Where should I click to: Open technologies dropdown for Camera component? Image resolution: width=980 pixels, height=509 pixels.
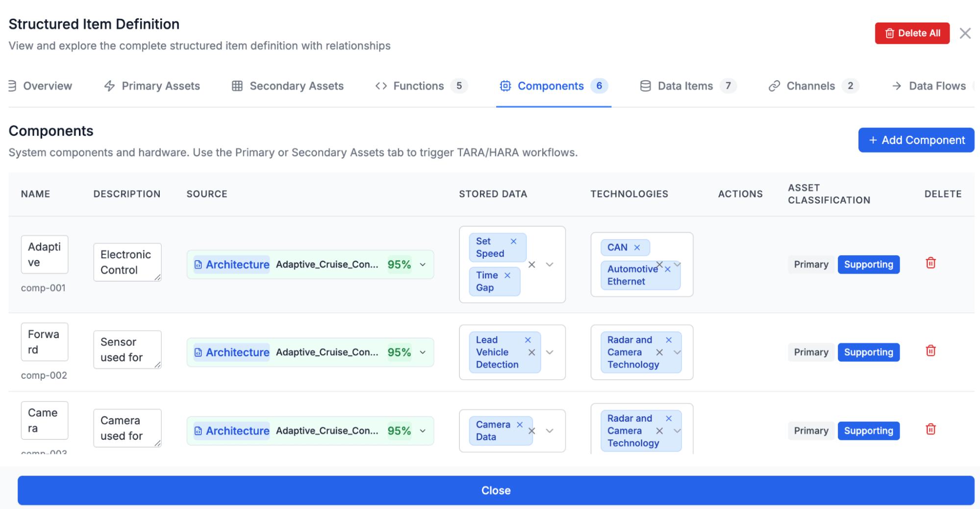pos(677,431)
